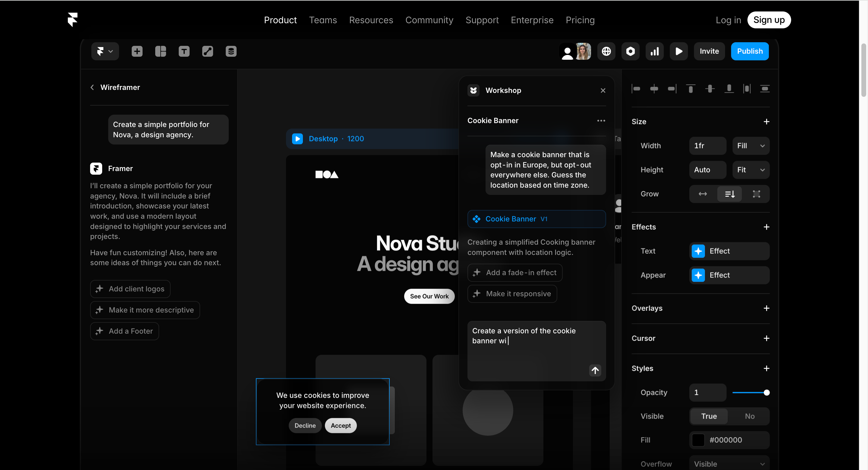
Task: Align left using alignment icon
Action: (636, 89)
